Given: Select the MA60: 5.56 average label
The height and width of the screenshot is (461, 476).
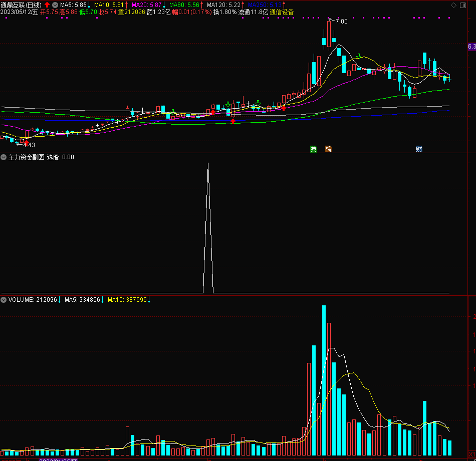Looking at the screenshot, I should [184, 5].
